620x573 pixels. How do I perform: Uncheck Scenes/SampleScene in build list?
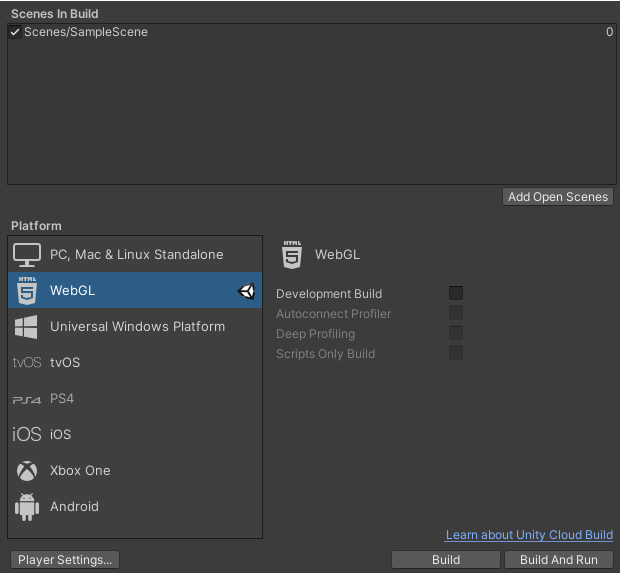[15, 32]
